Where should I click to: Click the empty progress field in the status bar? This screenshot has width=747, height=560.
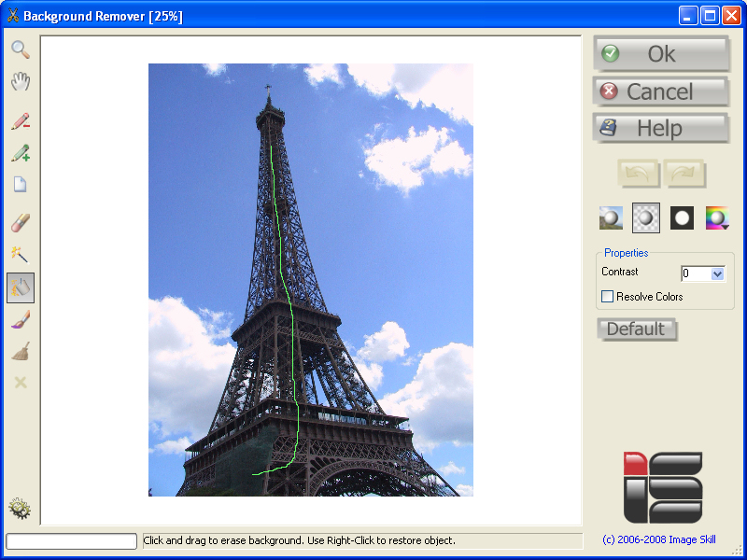click(x=72, y=541)
